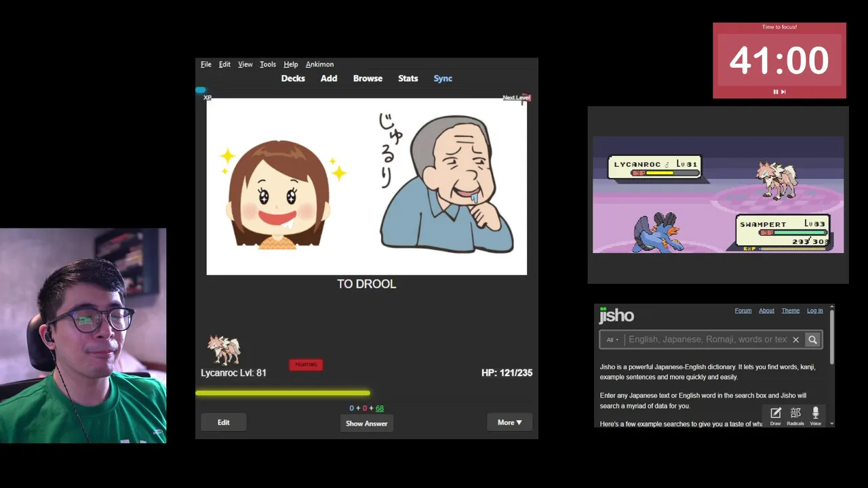Sync the Anki collection

[443, 79]
